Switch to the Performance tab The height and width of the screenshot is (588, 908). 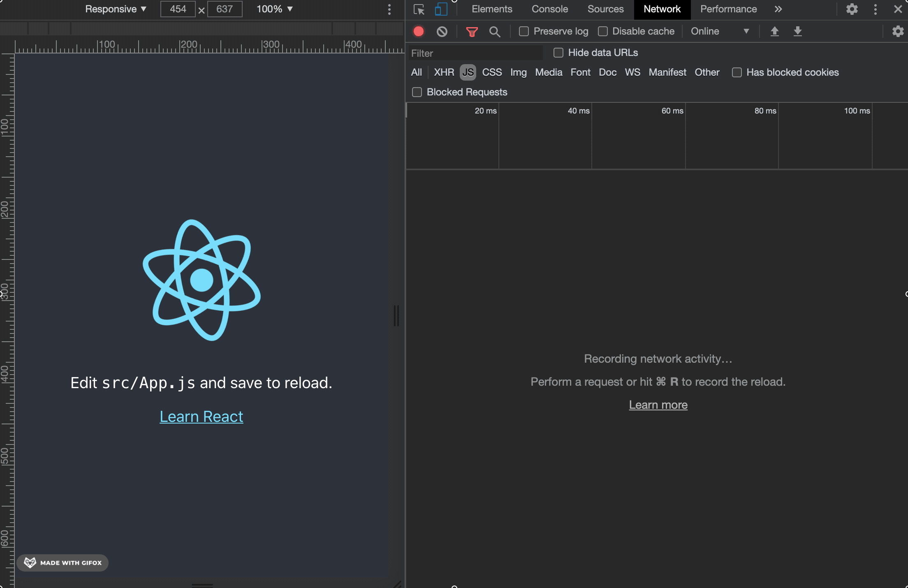coord(728,9)
